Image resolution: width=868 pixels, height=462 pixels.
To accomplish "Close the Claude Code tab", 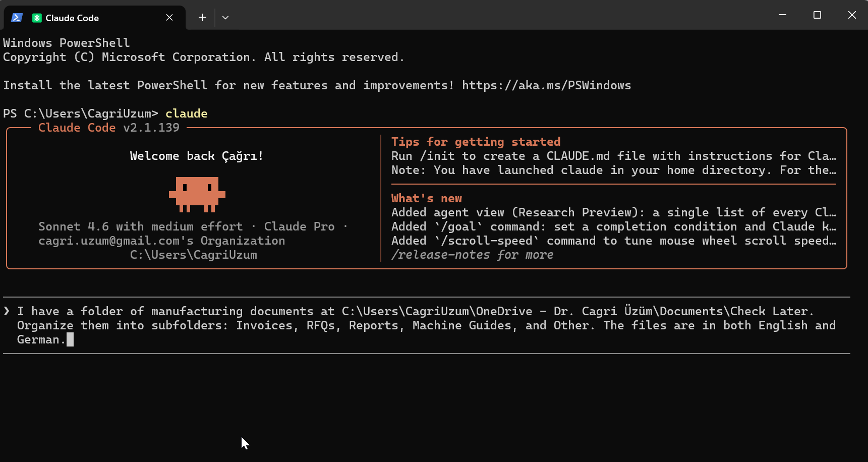I will point(169,18).
